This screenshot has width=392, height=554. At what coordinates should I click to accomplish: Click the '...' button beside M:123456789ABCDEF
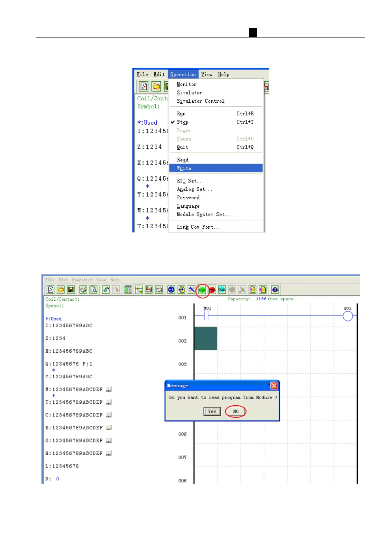click(109, 390)
